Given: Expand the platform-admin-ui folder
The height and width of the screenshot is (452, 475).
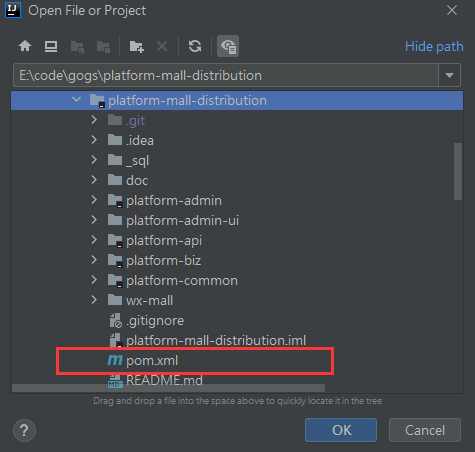Looking at the screenshot, I should (94, 220).
